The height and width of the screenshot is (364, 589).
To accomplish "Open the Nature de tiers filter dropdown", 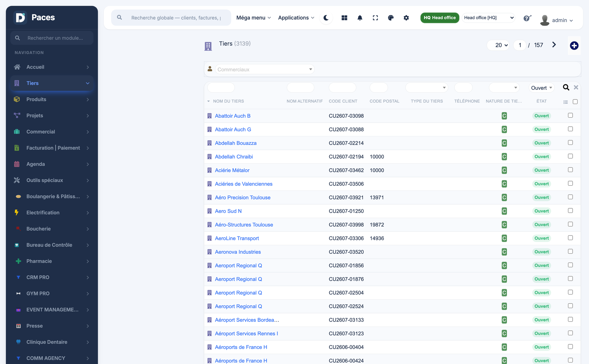I will (x=504, y=87).
